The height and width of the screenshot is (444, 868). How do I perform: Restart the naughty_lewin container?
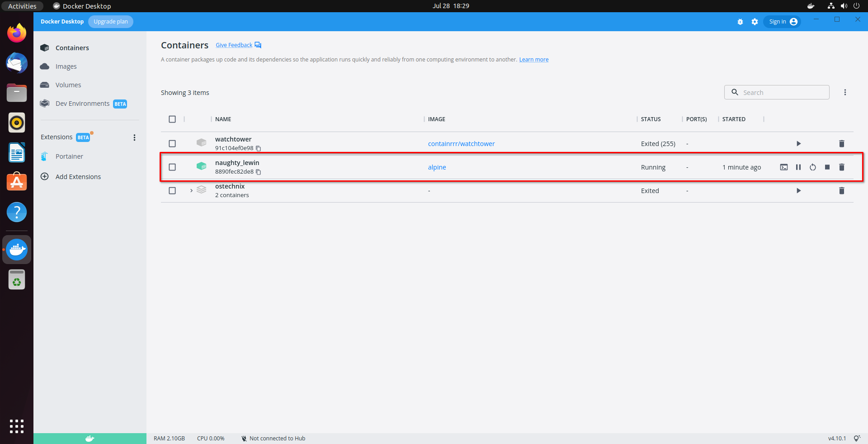[x=813, y=167]
